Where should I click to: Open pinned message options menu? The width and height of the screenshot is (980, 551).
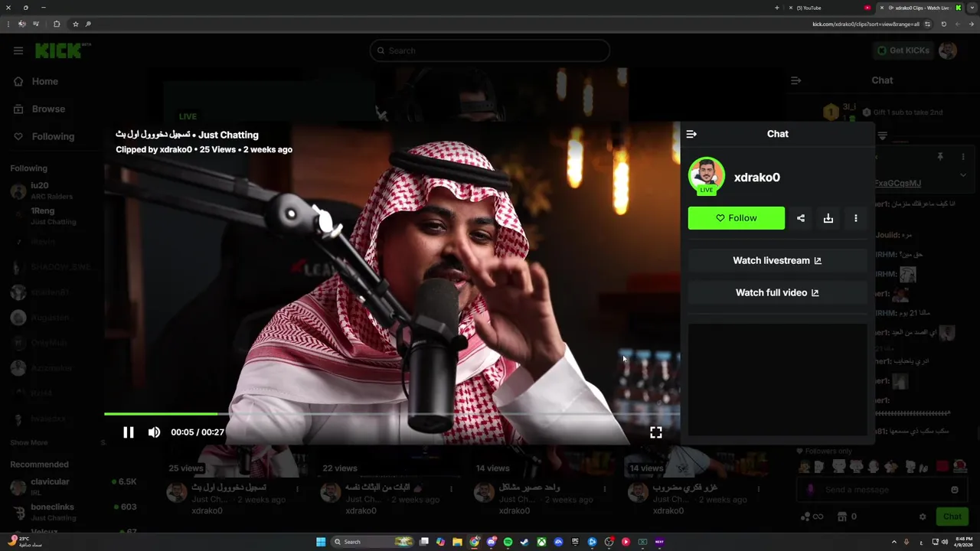[x=963, y=157]
